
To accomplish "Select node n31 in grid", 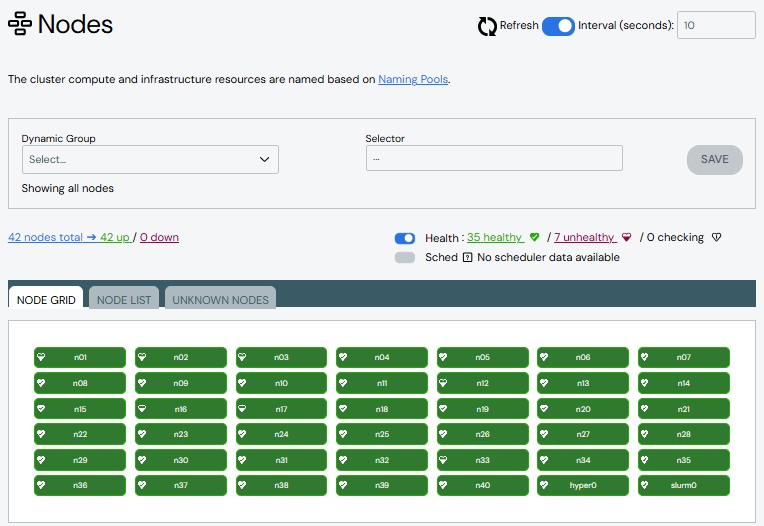I will pos(281,459).
